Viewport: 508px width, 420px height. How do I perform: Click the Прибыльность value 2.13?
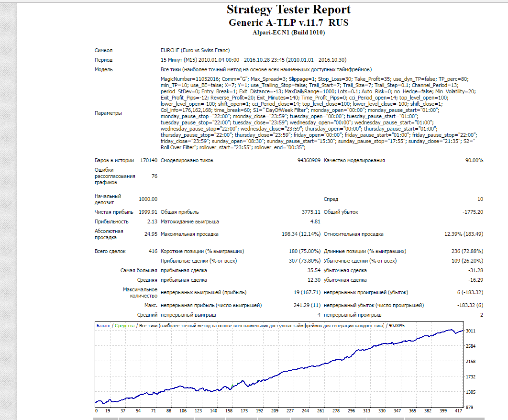click(152, 221)
